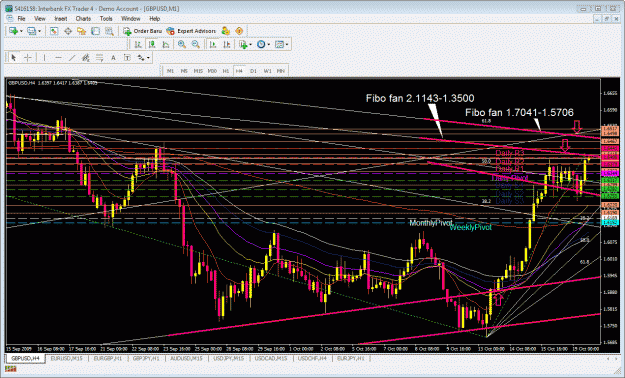Viewport: 625px width, 378px height.
Task: Switch to the EURJPY,H1 chart tab
Action: pyautogui.click(x=351, y=358)
